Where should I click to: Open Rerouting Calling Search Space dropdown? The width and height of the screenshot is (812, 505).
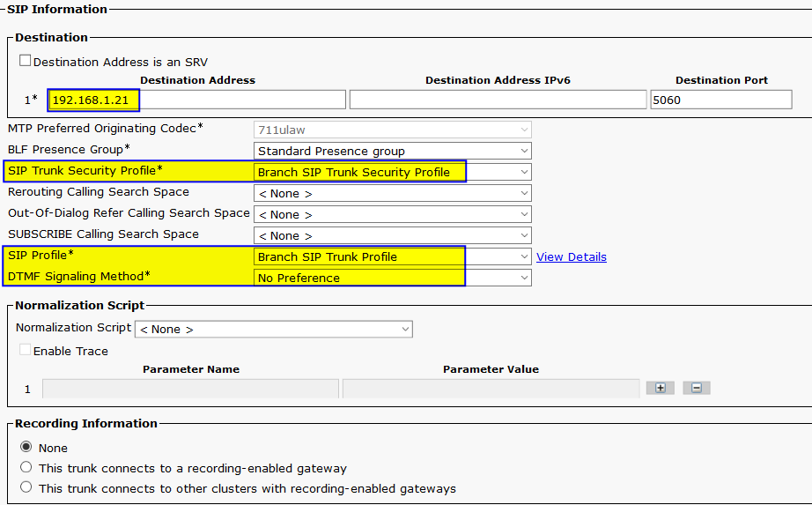(x=393, y=193)
